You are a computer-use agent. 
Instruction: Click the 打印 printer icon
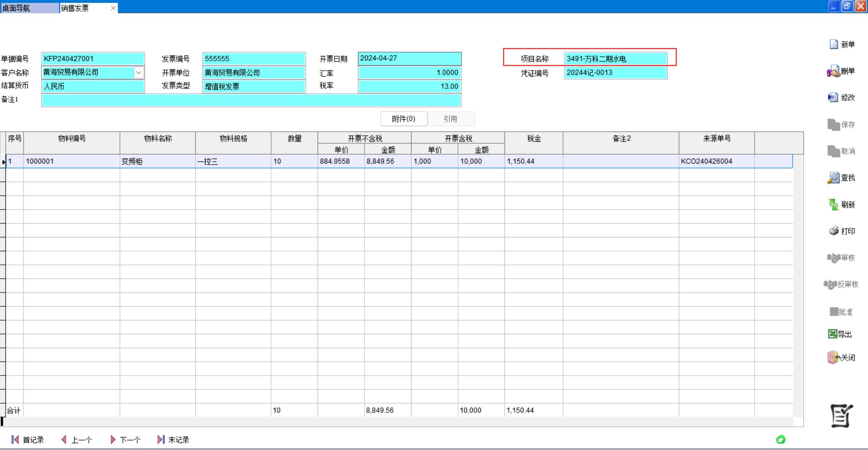pos(834,231)
